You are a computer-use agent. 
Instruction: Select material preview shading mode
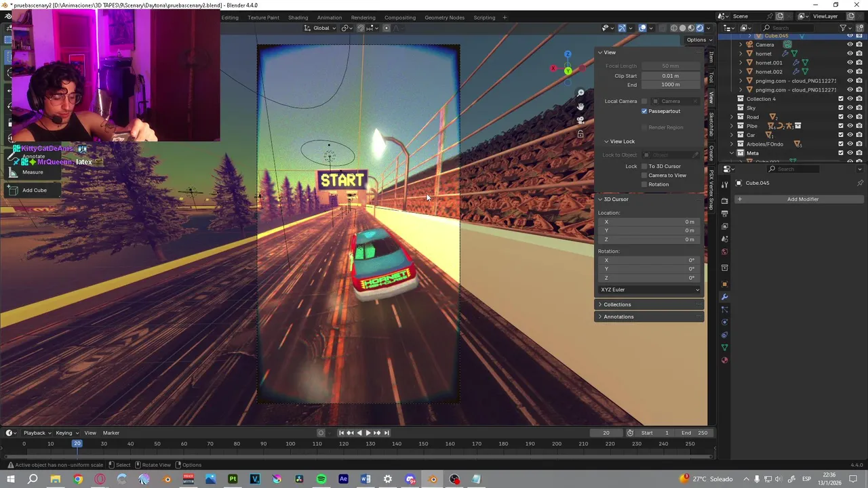pyautogui.click(x=691, y=28)
